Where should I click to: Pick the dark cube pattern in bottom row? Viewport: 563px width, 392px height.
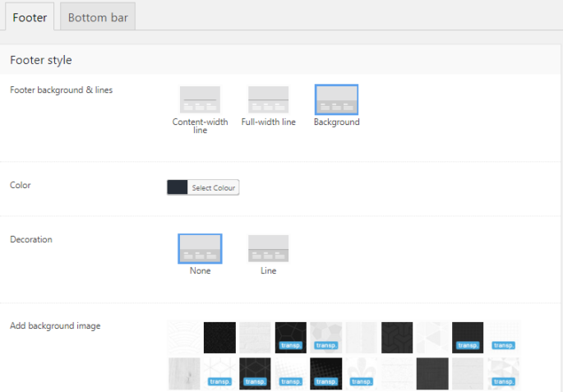[x=255, y=373]
